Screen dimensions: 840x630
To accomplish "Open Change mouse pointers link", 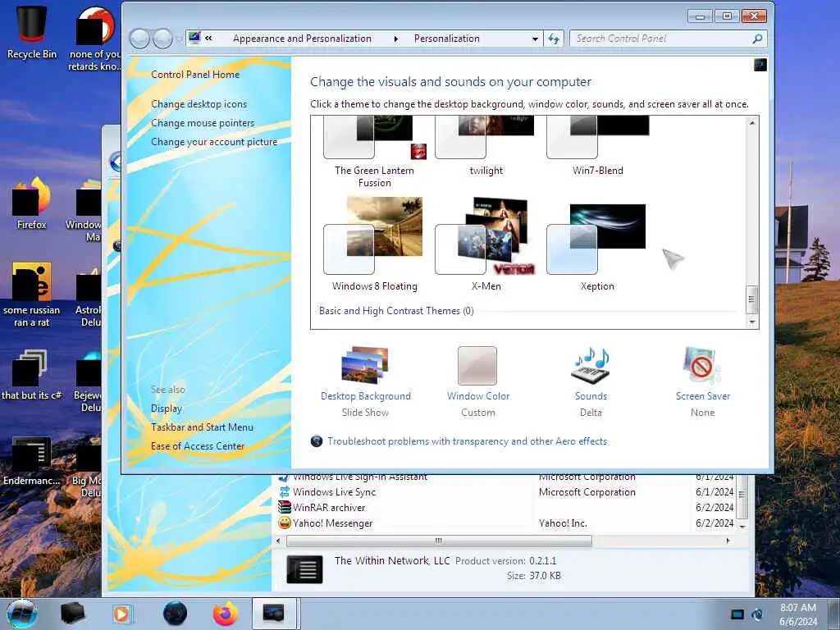I will pos(203,123).
